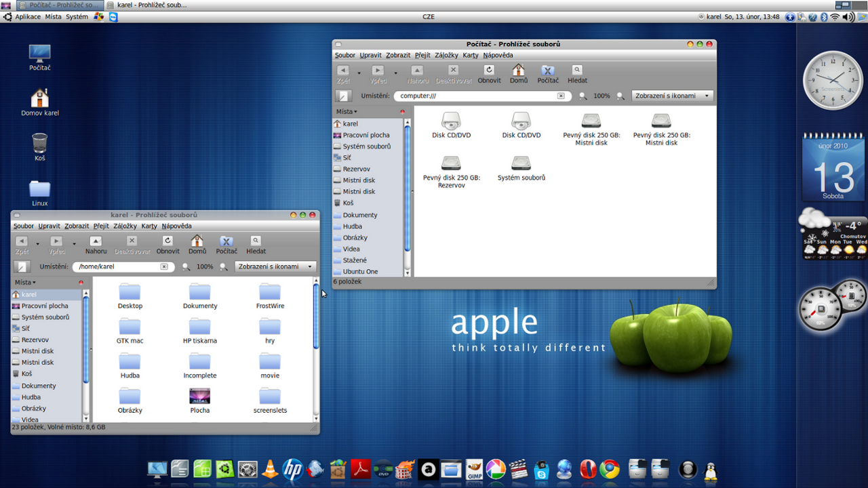The image size is (868, 488).
Task: Click zoom in magnifier in karel window
Action: (223, 267)
